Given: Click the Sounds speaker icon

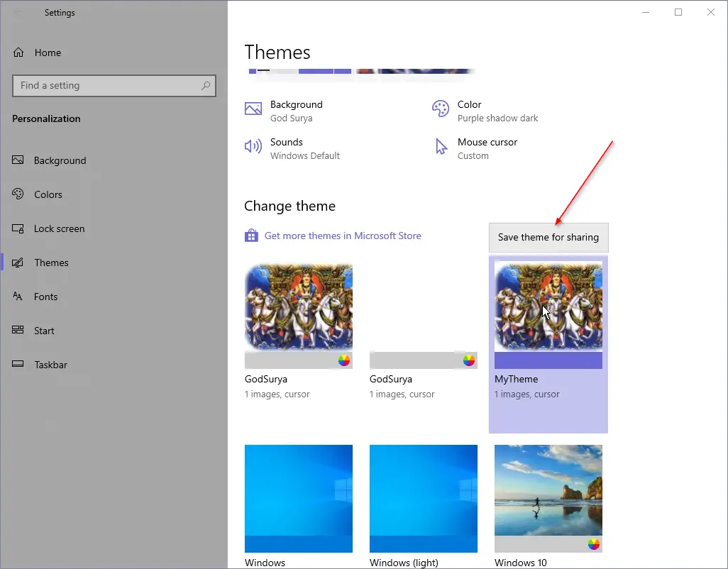Looking at the screenshot, I should (x=253, y=147).
